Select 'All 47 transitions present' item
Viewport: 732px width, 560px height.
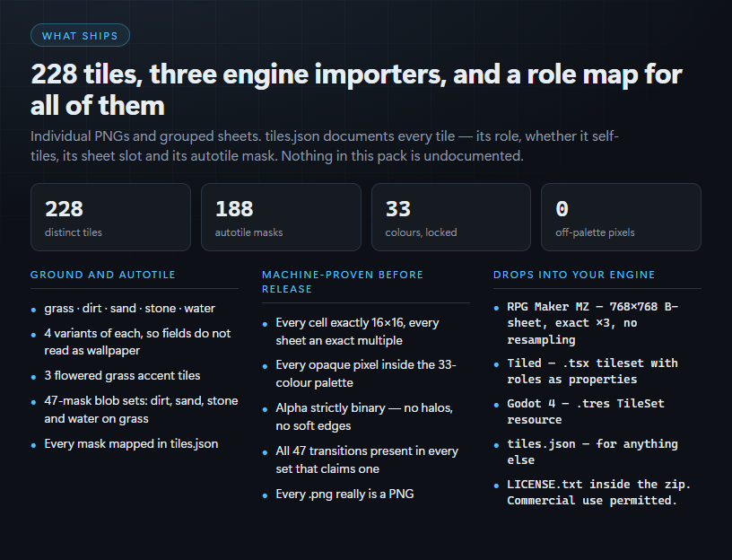tap(367, 459)
